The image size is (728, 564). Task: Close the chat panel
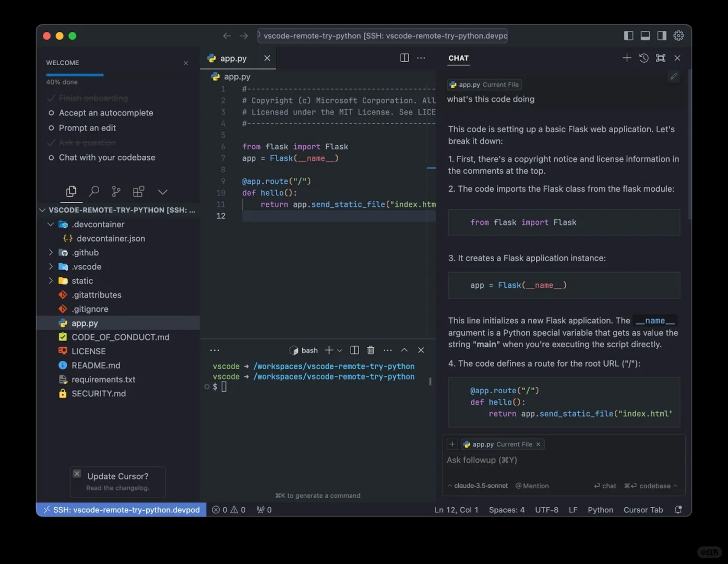677,58
